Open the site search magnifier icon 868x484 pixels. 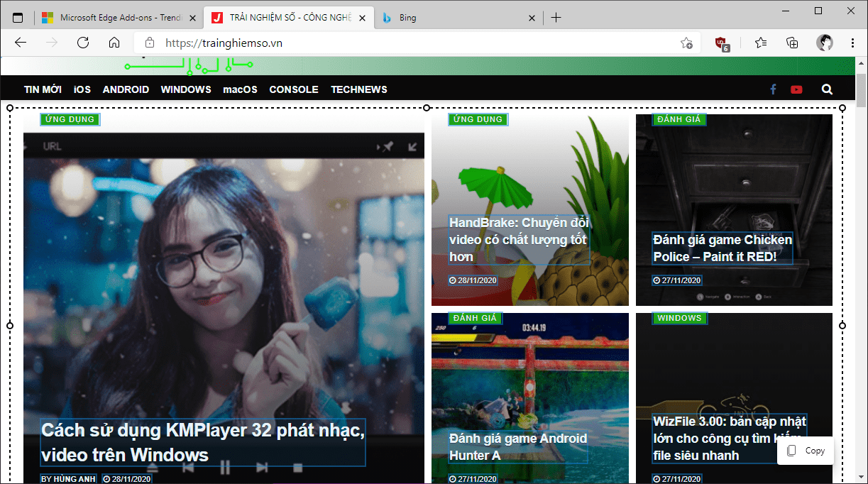(827, 89)
